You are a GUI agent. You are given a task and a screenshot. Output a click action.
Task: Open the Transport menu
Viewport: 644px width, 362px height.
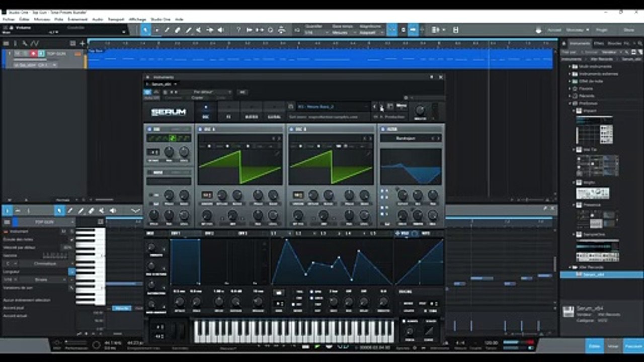(x=116, y=19)
